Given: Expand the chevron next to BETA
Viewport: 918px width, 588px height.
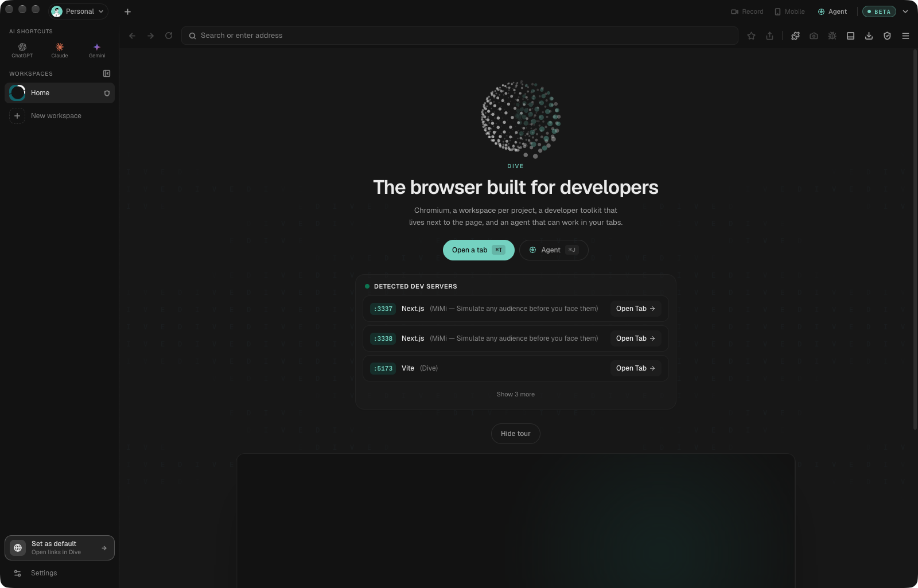Looking at the screenshot, I should (x=905, y=11).
